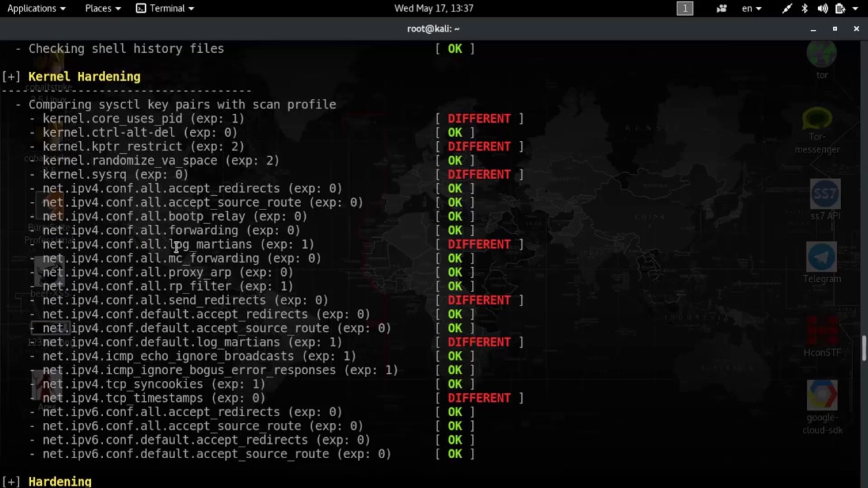Open the Applications menu
Image resolution: width=868 pixels, height=488 pixels.
(37, 8)
